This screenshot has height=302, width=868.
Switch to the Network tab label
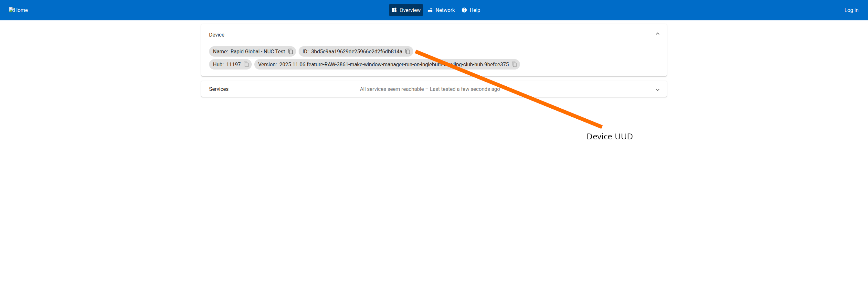(x=445, y=10)
